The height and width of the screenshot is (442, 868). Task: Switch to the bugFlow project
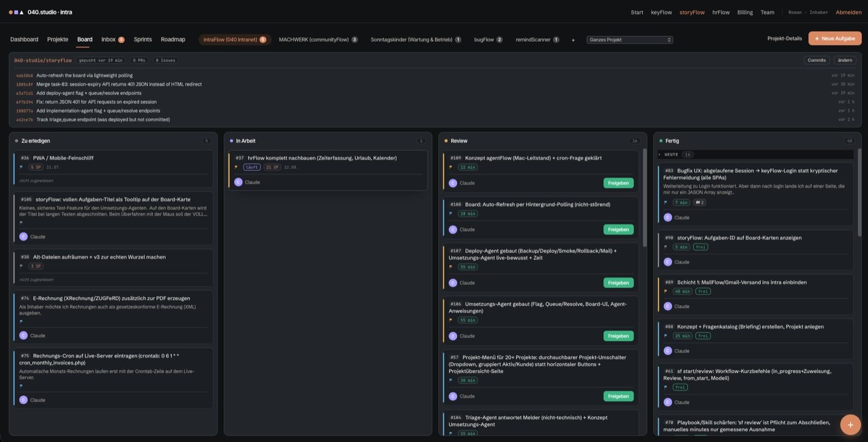pyautogui.click(x=488, y=40)
